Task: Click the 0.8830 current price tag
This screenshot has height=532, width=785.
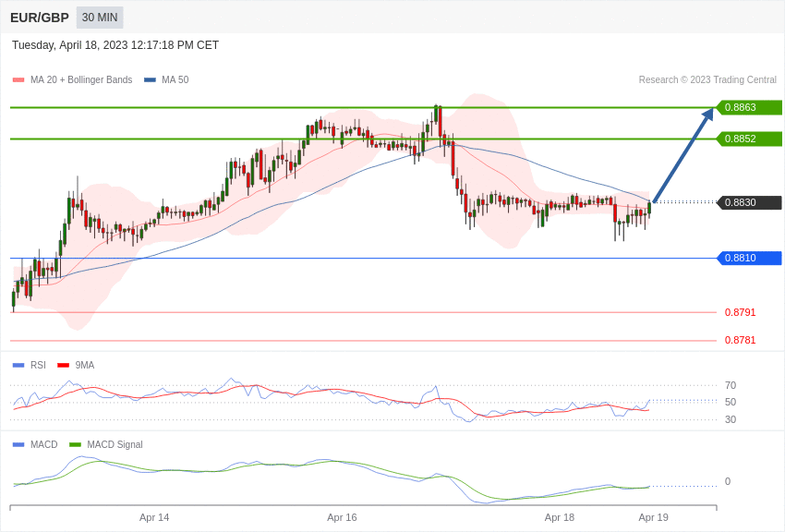Action: point(749,202)
